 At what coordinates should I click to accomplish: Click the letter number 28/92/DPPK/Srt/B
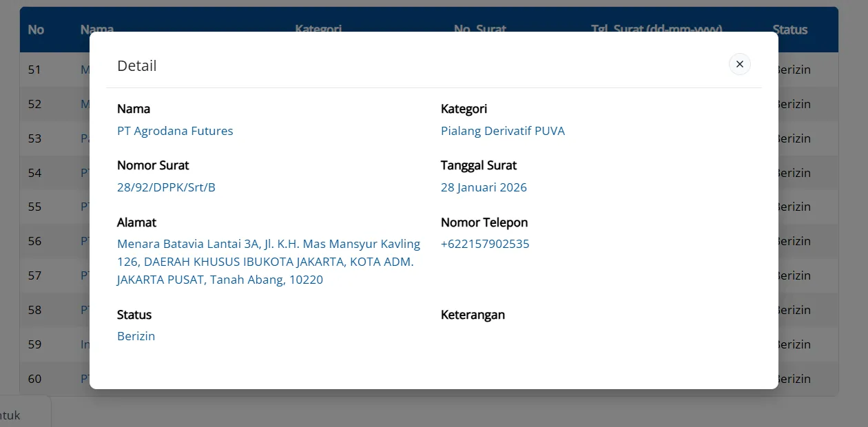click(x=166, y=187)
